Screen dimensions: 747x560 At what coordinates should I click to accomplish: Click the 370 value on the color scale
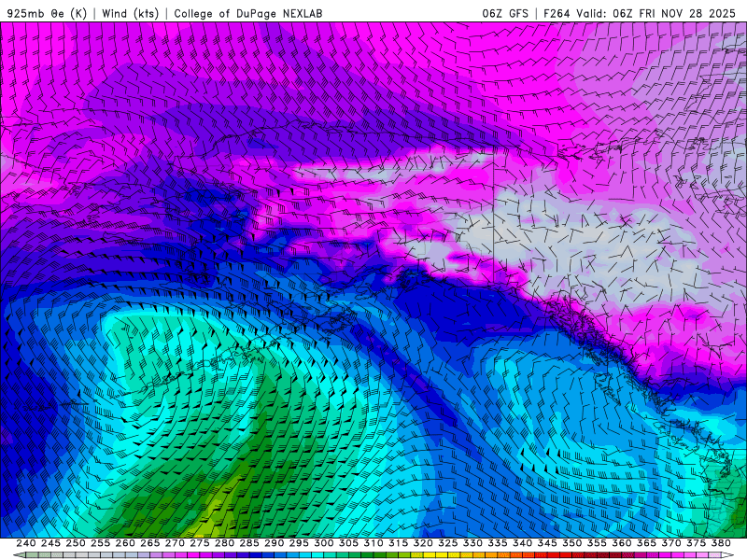click(671, 543)
